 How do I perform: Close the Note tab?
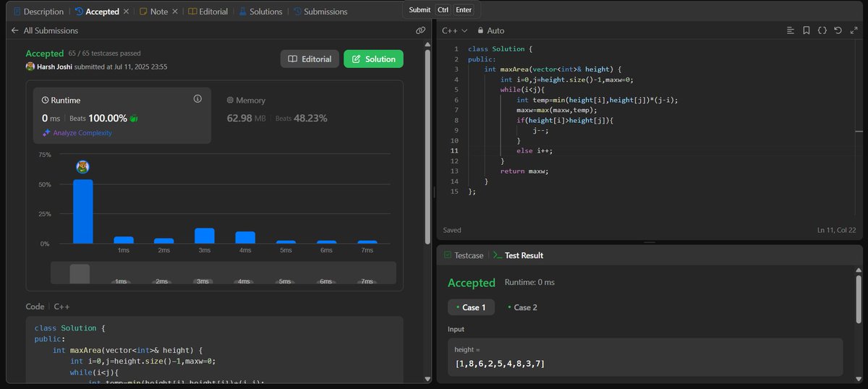point(175,12)
